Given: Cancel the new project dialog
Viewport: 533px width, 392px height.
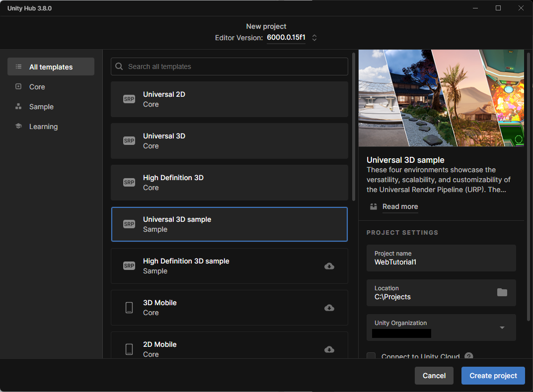Looking at the screenshot, I should click(x=434, y=376).
